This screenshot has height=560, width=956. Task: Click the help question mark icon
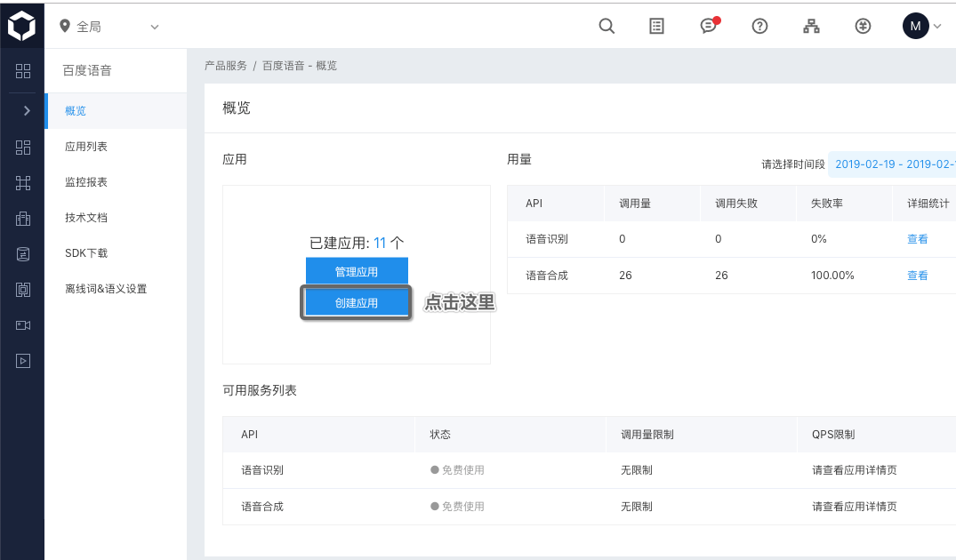coord(759,26)
